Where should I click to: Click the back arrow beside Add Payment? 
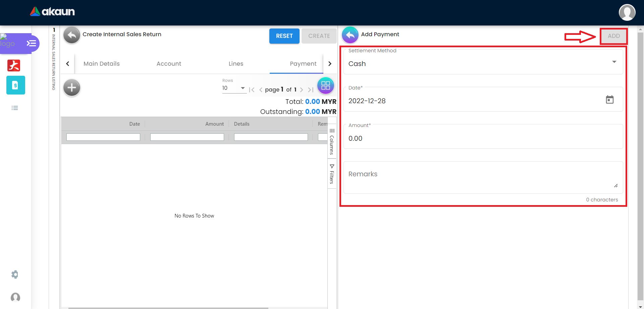[x=350, y=35]
